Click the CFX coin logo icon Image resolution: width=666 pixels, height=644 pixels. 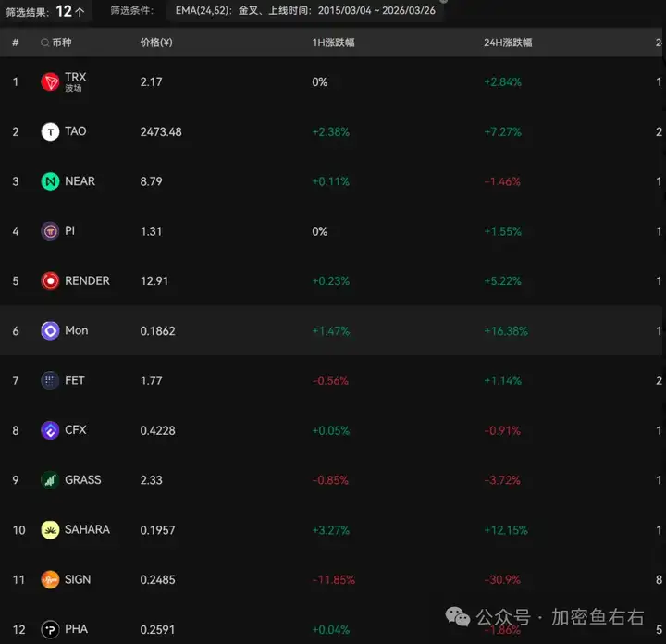pyautogui.click(x=50, y=430)
